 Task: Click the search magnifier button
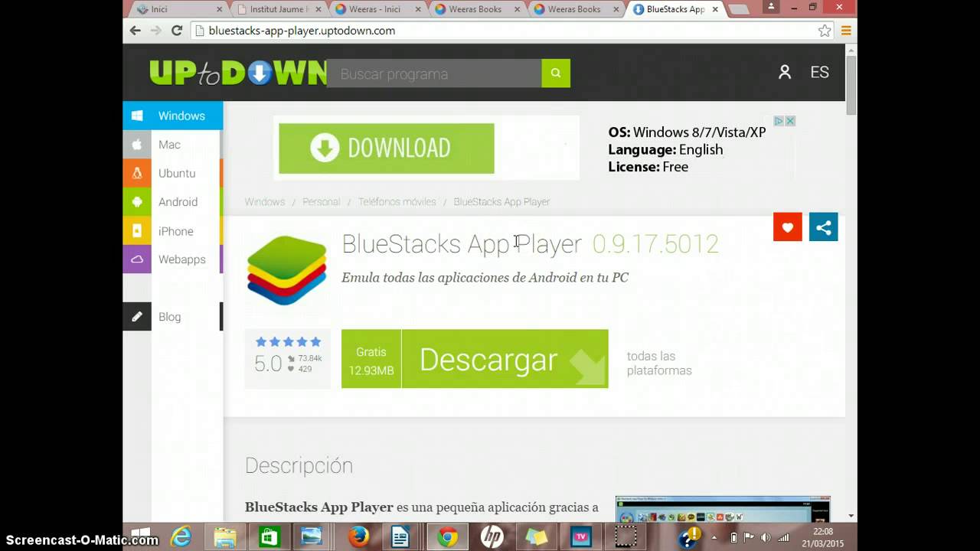point(556,73)
